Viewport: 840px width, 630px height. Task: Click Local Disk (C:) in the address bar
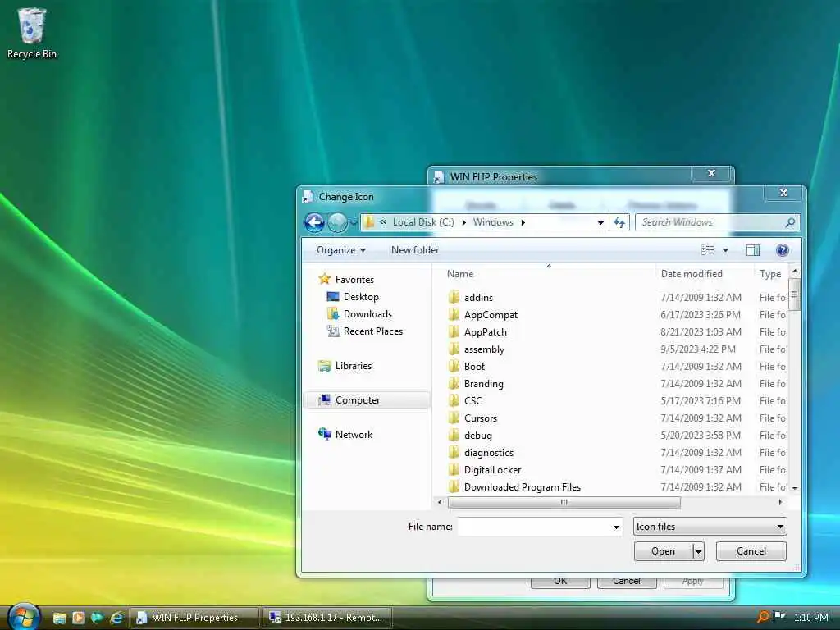click(423, 222)
